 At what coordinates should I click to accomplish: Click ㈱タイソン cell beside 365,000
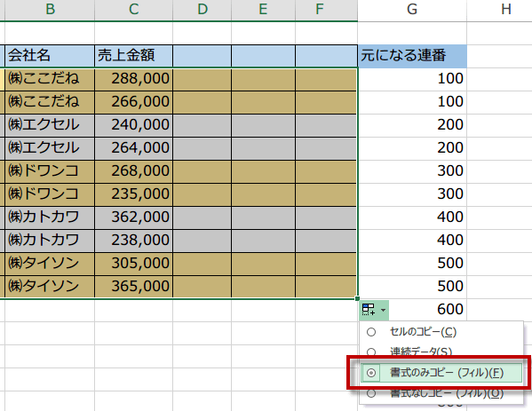tap(50, 287)
